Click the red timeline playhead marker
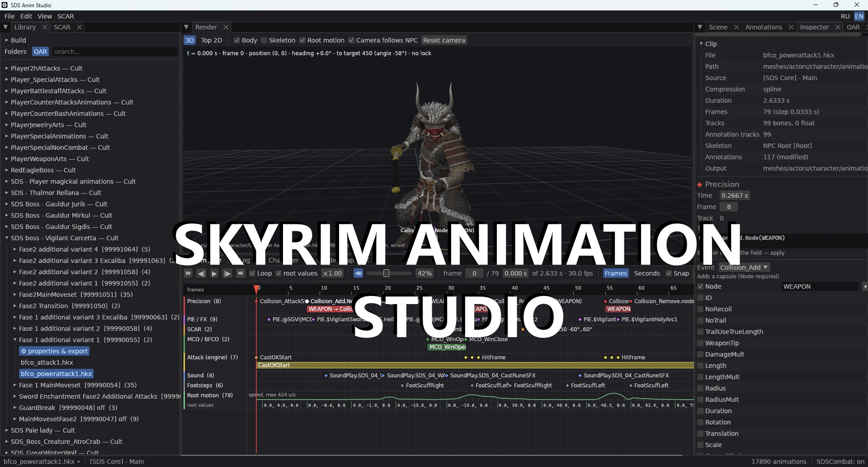The image size is (868, 467). (x=256, y=289)
